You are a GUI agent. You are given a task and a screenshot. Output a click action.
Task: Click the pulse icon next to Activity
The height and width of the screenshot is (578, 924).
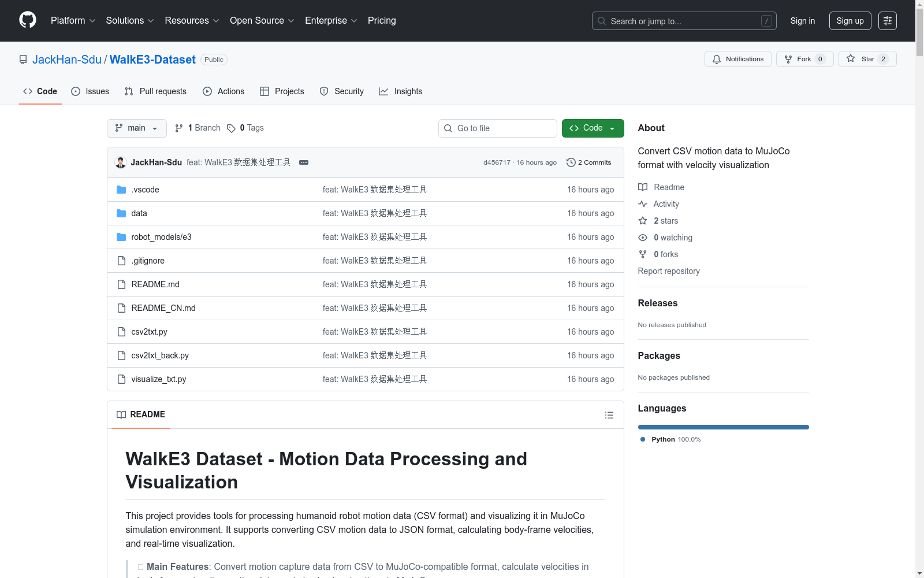pos(643,204)
